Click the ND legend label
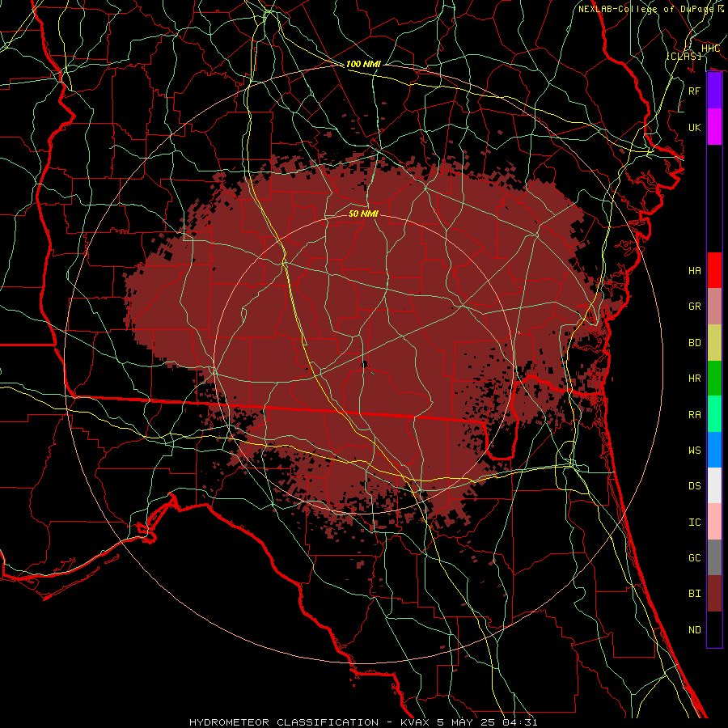Screen dimensions: 728x728 click(x=695, y=629)
